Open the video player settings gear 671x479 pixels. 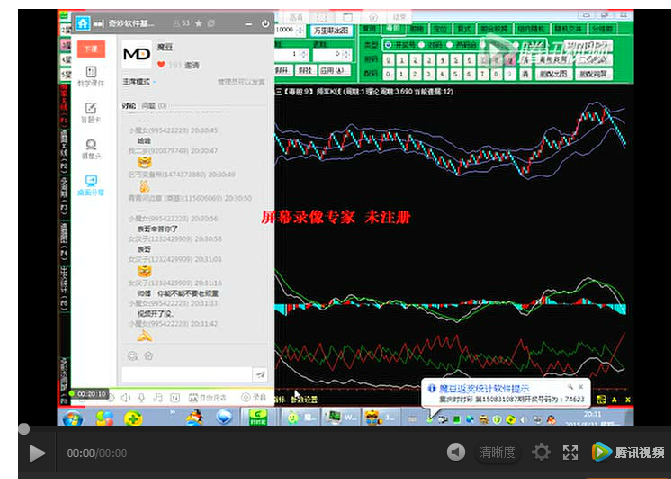(541, 453)
